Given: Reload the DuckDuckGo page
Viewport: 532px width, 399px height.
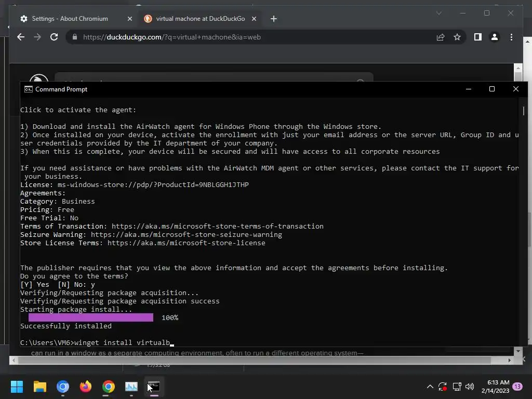Looking at the screenshot, I should click(x=54, y=37).
